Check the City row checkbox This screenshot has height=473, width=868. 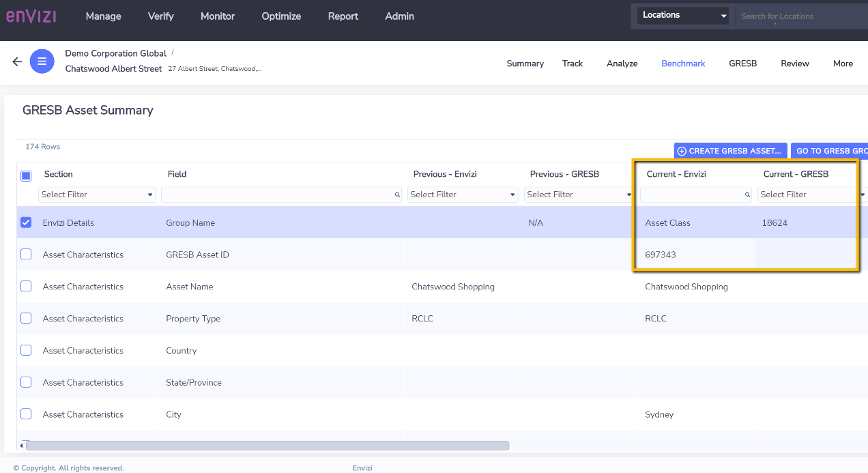coord(26,414)
